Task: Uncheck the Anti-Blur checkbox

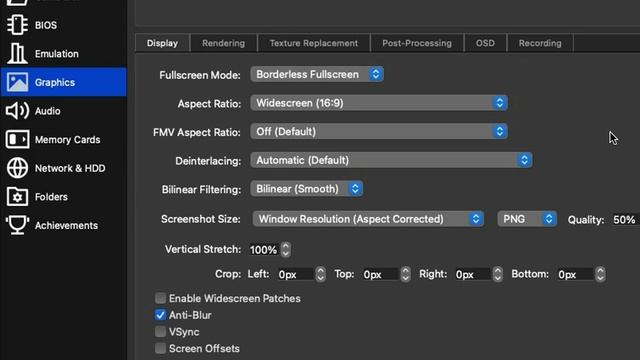Action: pos(160,315)
